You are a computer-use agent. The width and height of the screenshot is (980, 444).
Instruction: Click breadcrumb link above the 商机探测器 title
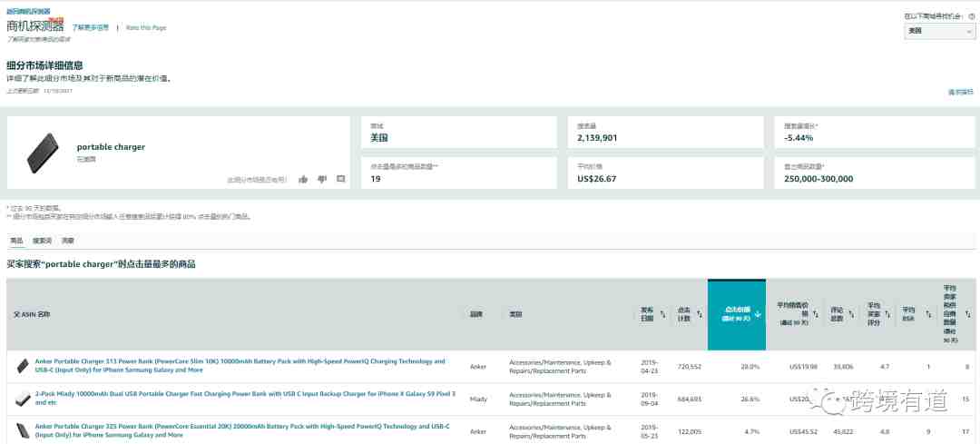28,11
